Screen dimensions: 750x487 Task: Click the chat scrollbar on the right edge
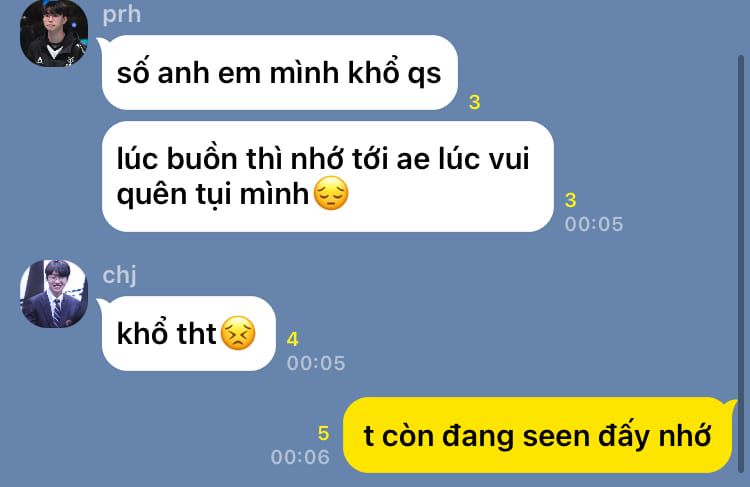740,262
